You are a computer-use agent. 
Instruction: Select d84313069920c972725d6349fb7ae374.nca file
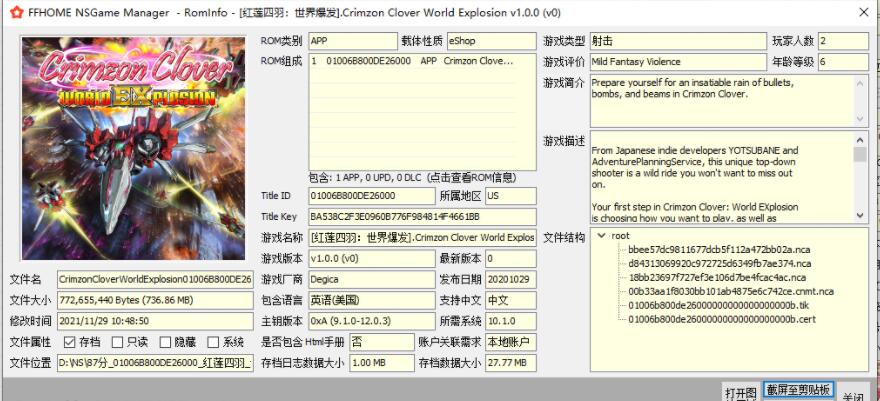tap(719, 264)
